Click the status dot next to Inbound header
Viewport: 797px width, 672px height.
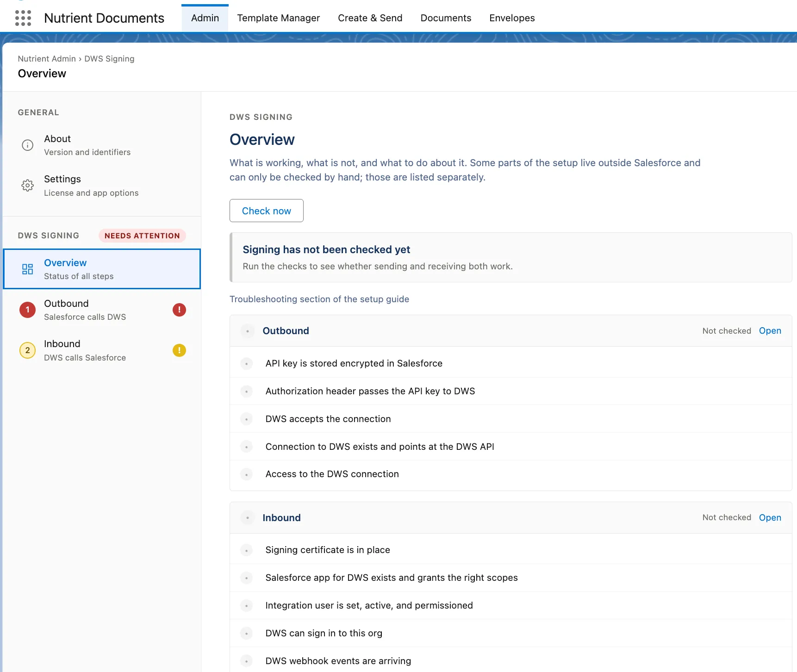click(x=248, y=518)
